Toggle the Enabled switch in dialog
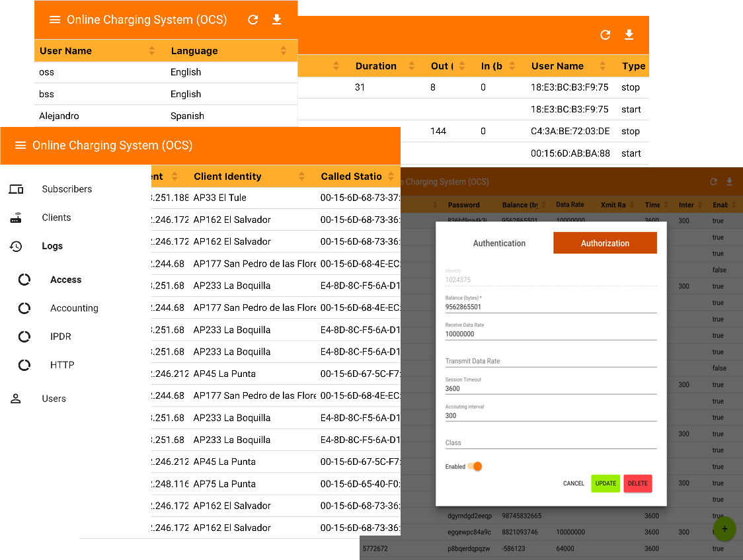The width and height of the screenshot is (743, 560). tap(475, 467)
